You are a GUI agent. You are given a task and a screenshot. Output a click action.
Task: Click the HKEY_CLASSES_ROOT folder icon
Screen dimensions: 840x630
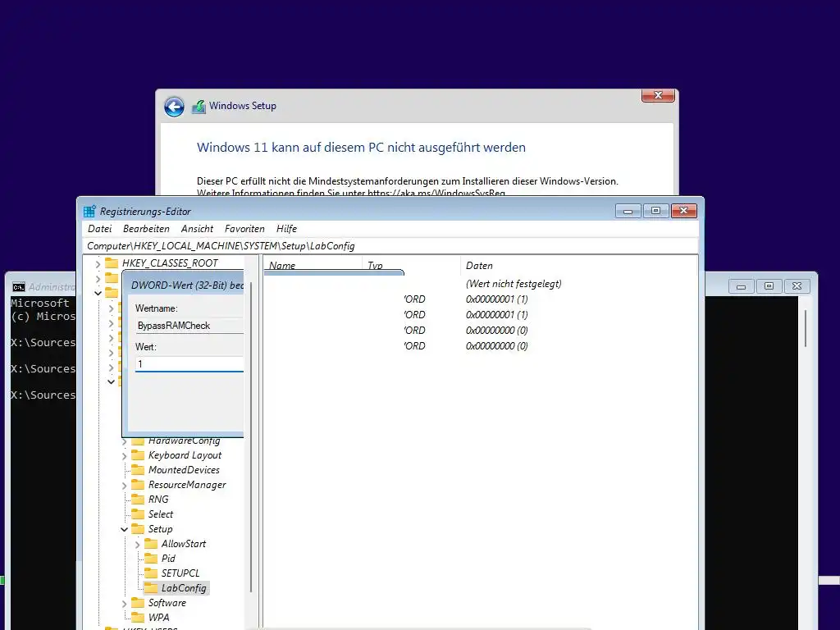[x=112, y=263]
